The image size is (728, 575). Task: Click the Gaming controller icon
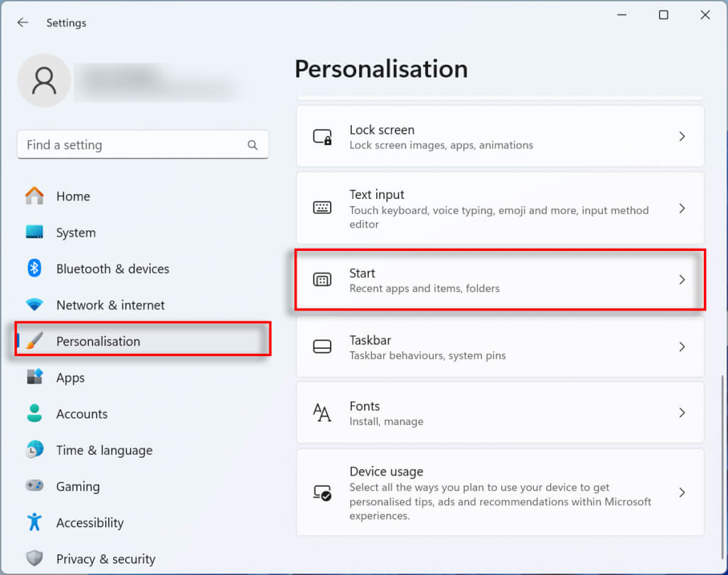(x=34, y=486)
